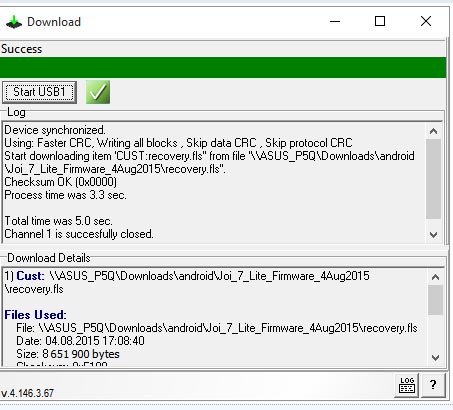Open the LOG keyboard icon button

(407, 385)
